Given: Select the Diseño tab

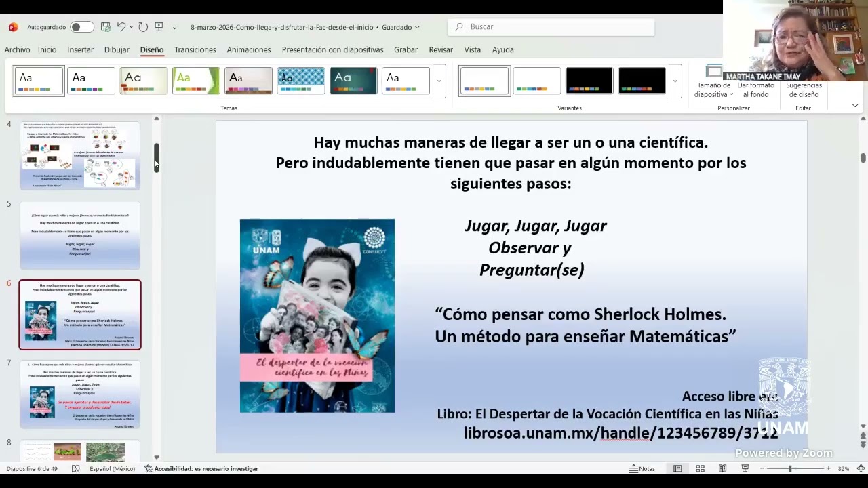Looking at the screenshot, I should pyautogui.click(x=152, y=49).
